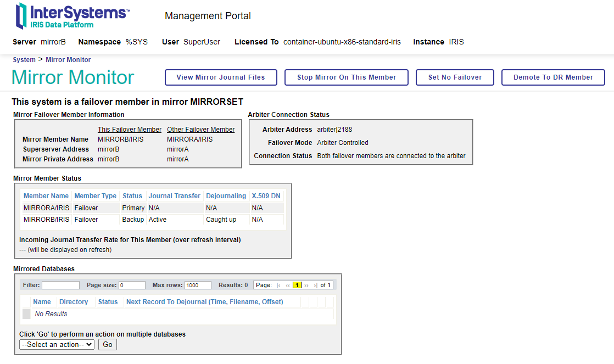This screenshot has height=364, width=614.
Task: Select highlighted page number 1
Action: point(297,285)
